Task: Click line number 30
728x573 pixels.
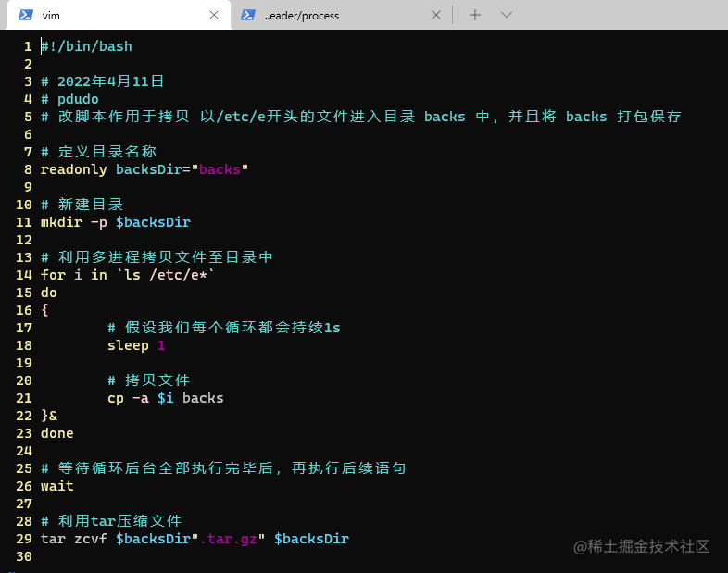Action: click(24, 556)
